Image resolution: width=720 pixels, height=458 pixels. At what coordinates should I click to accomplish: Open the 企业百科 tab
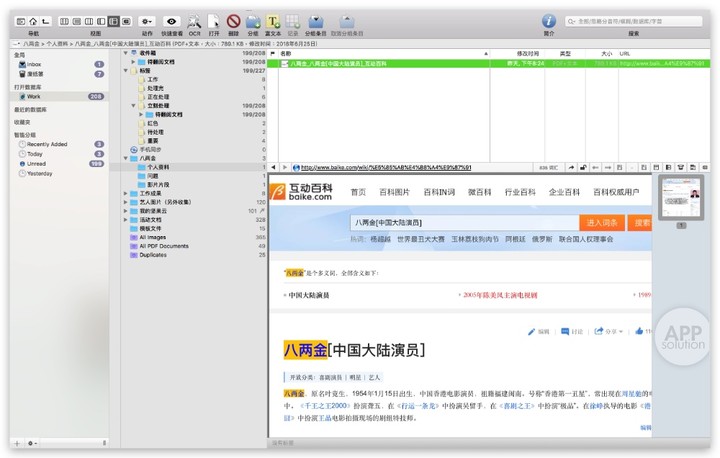click(564, 192)
